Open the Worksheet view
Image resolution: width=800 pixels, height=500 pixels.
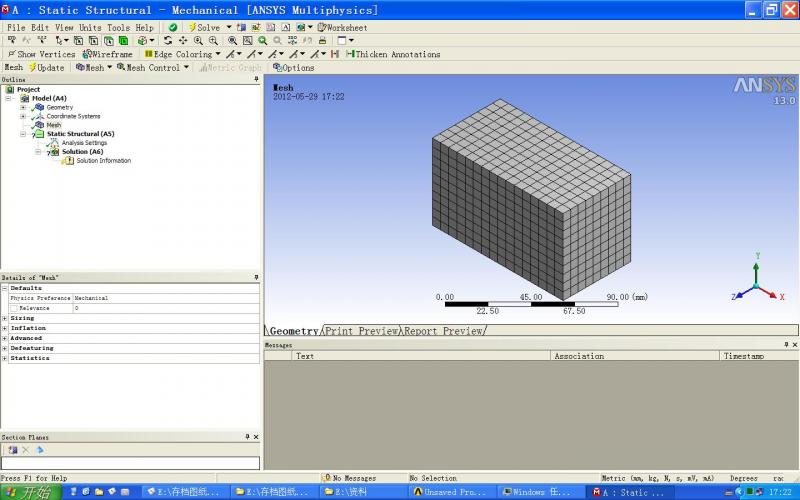point(342,28)
